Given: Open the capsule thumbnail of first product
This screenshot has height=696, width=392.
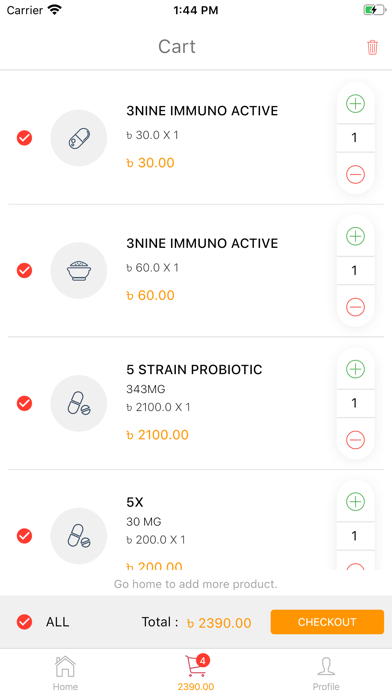Looking at the screenshot, I should point(79,138).
